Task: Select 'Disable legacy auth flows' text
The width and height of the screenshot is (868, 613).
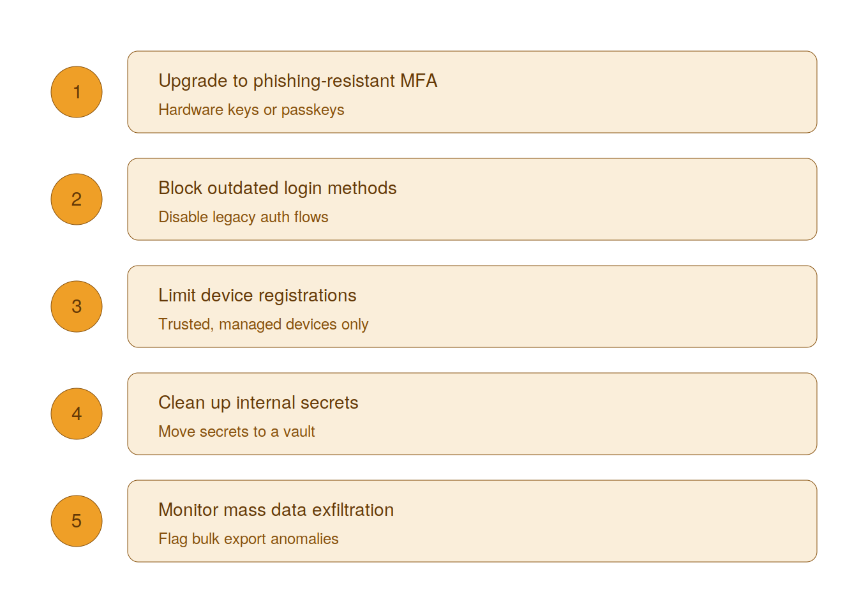Action: [243, 217]
